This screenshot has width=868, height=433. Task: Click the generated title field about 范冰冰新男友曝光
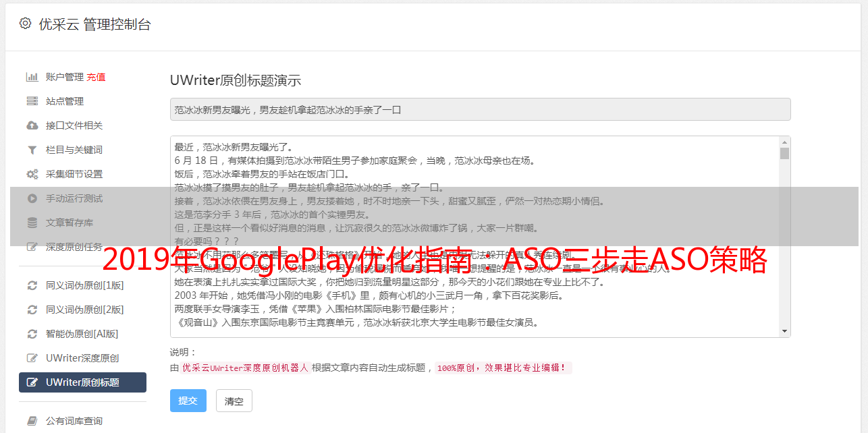tap(480, 109)
